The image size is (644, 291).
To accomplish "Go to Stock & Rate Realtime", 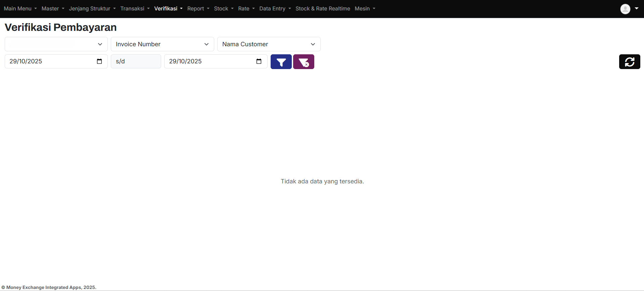I will click(322, 9).
